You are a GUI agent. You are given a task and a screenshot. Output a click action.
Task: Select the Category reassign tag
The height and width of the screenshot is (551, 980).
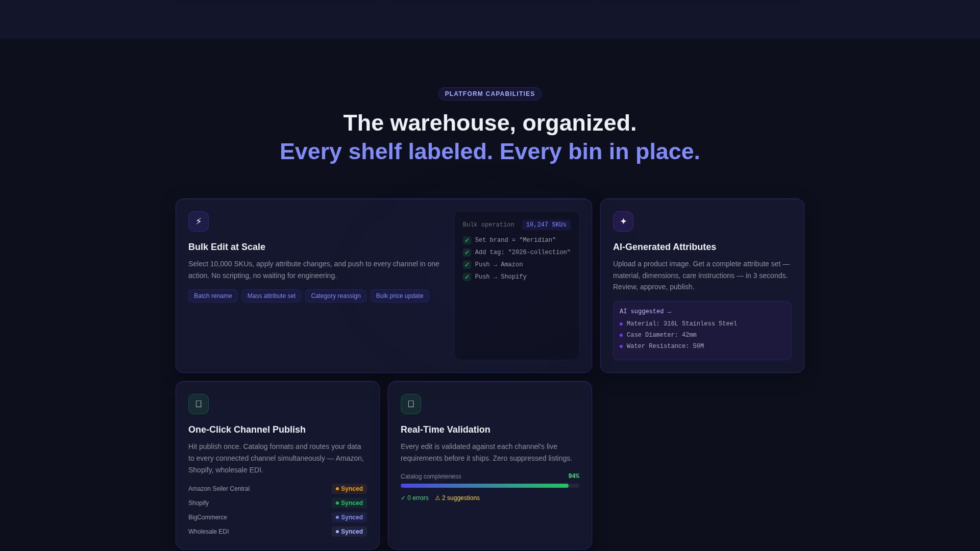336,296
